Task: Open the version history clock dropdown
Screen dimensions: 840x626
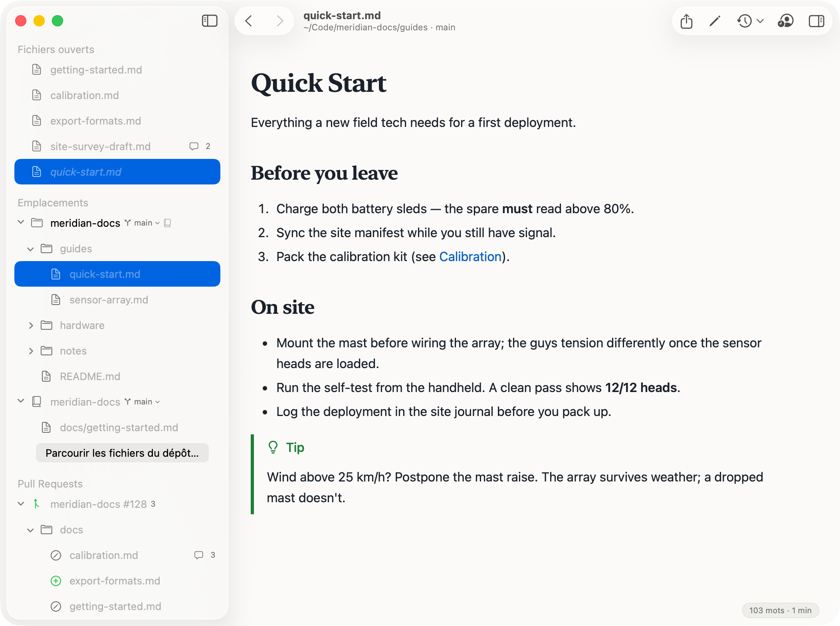Action: pyautogui.click(x=750, y=21)
